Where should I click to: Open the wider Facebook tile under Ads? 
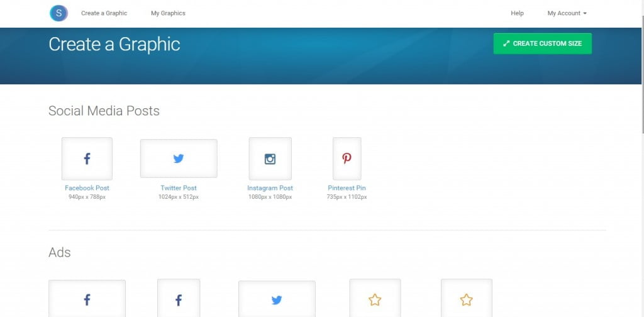point(87,299)
